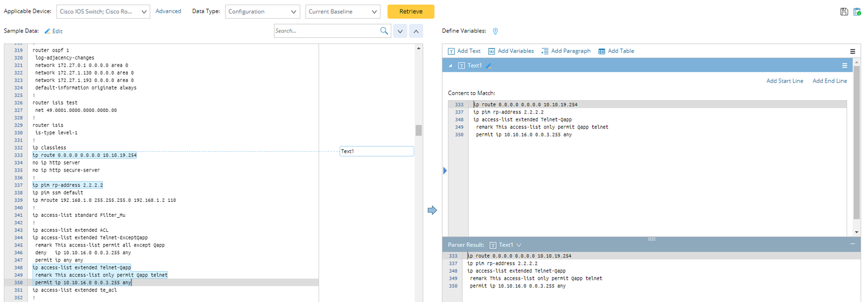Expand the Parser Result Text1 selector

519,245
